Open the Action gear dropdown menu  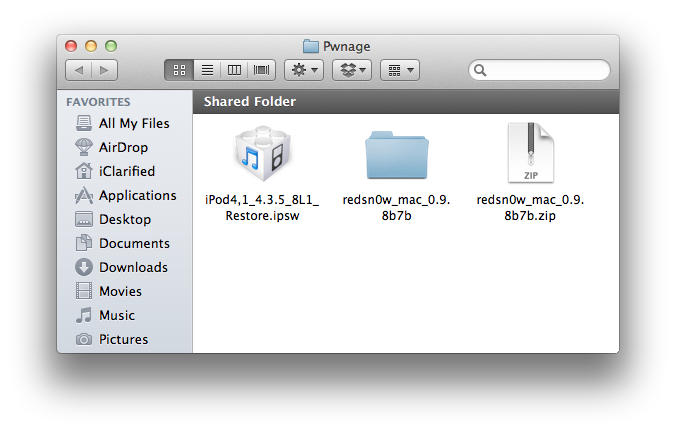[x=303, y=70]
